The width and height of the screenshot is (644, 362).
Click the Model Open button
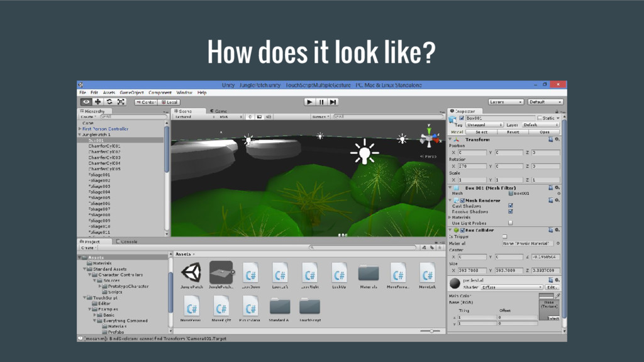(x=545, y=132)
